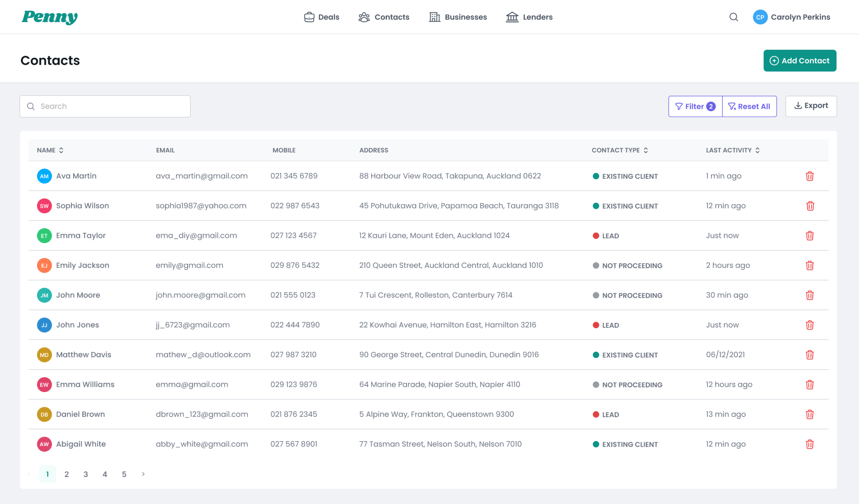Click the green status dot next to Existing Client

click(x=596, y=176)
